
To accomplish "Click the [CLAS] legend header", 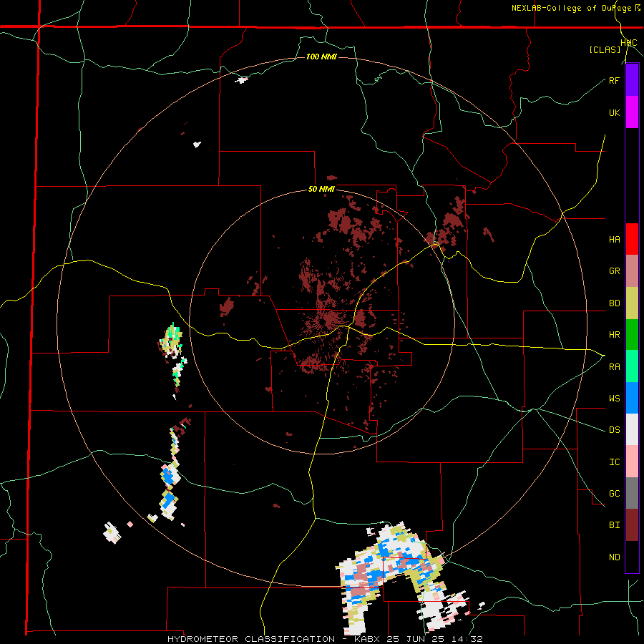I will click(605, 50).
